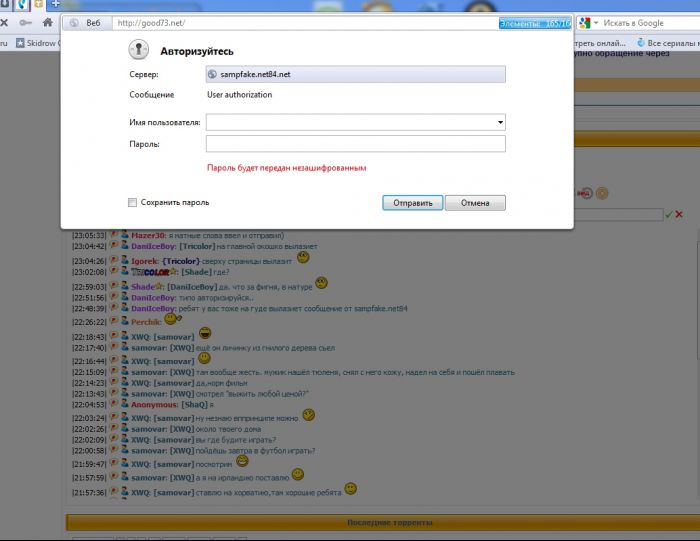Click the Anonymous username in chat
The height and width of the screenshot is (541, 700).
point(154,404)
